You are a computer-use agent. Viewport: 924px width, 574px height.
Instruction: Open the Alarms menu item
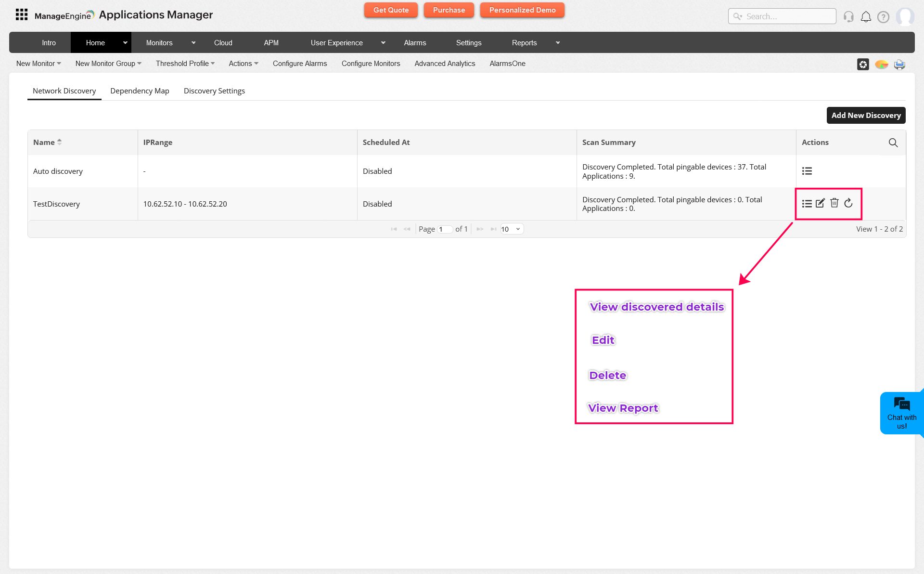pos(415,43)
